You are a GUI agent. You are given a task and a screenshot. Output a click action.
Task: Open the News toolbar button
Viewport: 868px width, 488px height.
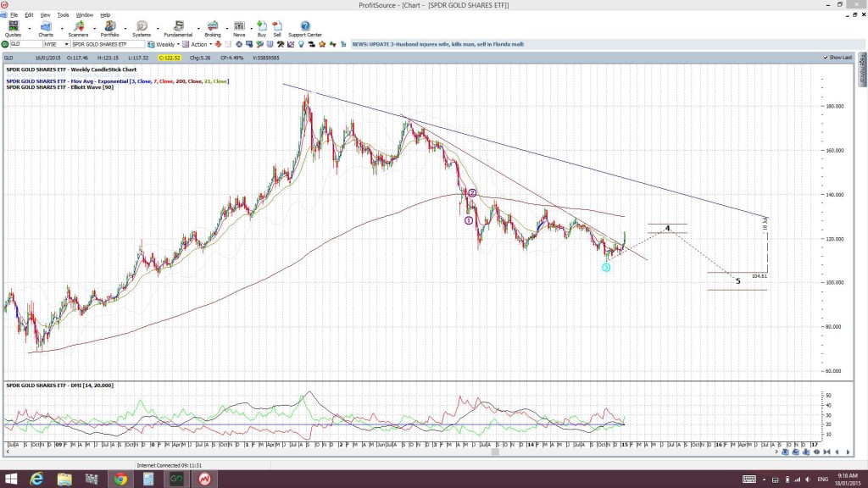click(239, 29)
